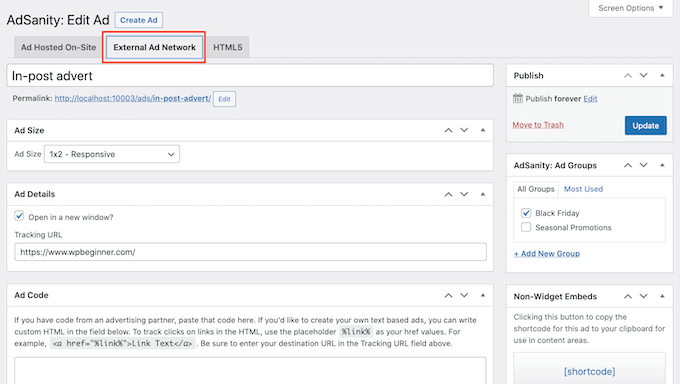The image size is (680, 384).
Task: Move Publish panel down
Action: (644, 75)
